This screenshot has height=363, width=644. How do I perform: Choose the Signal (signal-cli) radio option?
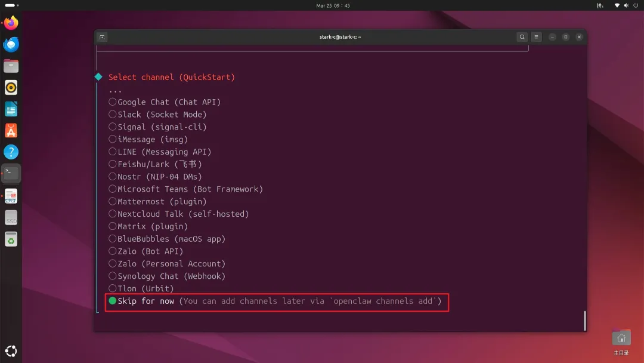click(x=157, y=127)
